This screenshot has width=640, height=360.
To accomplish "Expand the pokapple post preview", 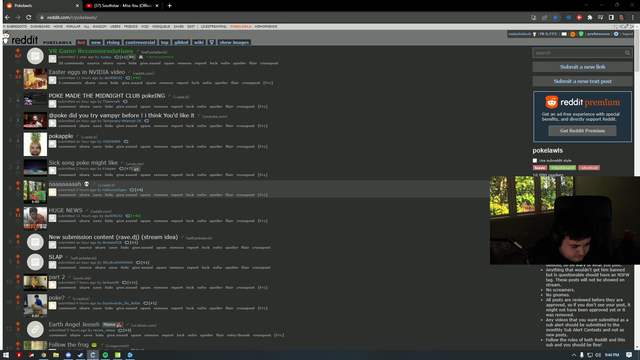I will pos(52,144).
